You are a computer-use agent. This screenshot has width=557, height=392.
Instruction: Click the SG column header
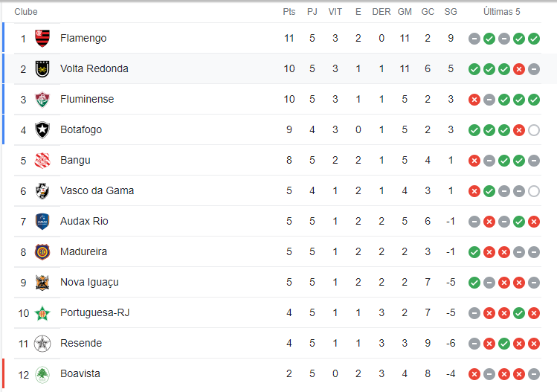pos(451,12)
